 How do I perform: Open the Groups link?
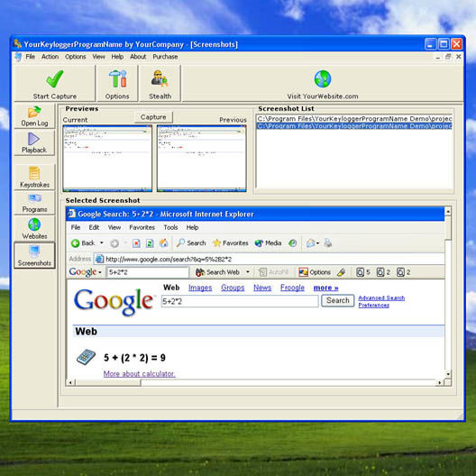pos(233,288)
